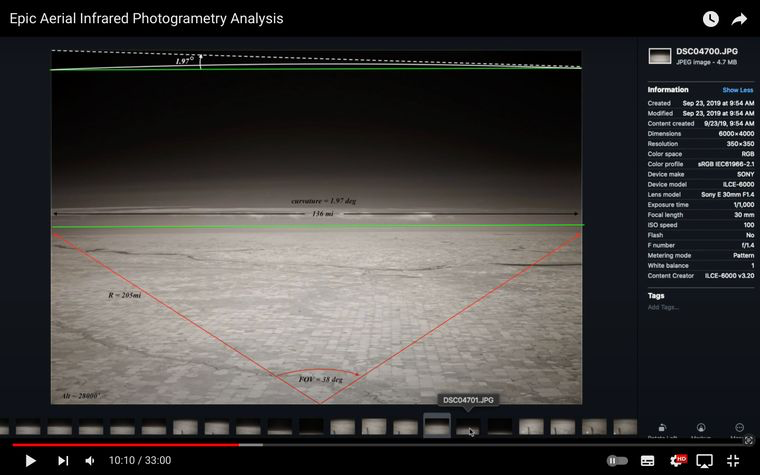
Task: Click the Add Tags field
Action: point(663,307)
